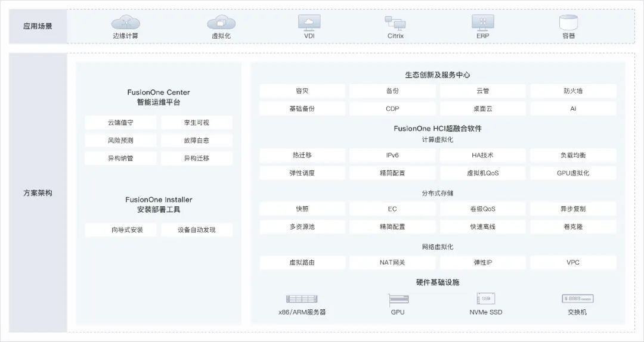Click the 异构纳管 box
The height and width of the screenshot is (342, 644).
click(x=120, y=158)
